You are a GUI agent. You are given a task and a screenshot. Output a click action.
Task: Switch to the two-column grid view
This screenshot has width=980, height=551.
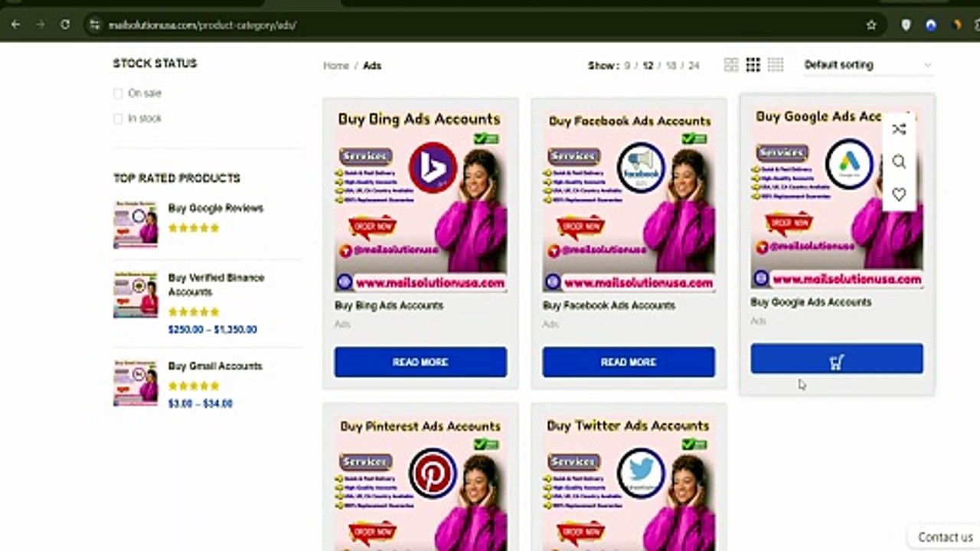click(x=731, y=65)
